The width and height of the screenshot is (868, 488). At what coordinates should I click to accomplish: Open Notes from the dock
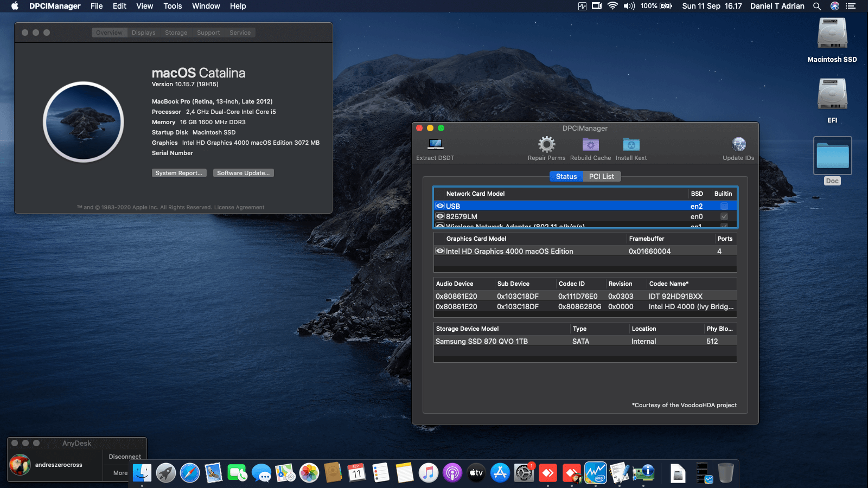pos(405,473)
